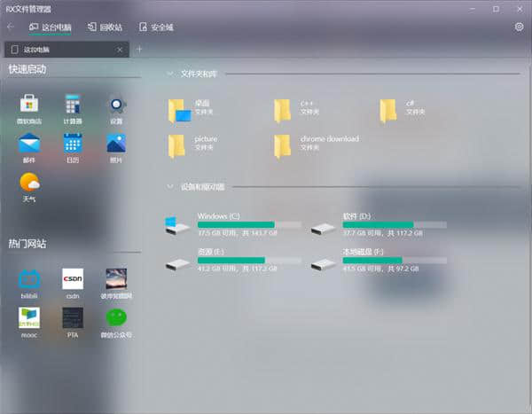The image size is (532, 414).
Task: Select the open 这台电脑 file tab
Action: [x=66, y=50]
